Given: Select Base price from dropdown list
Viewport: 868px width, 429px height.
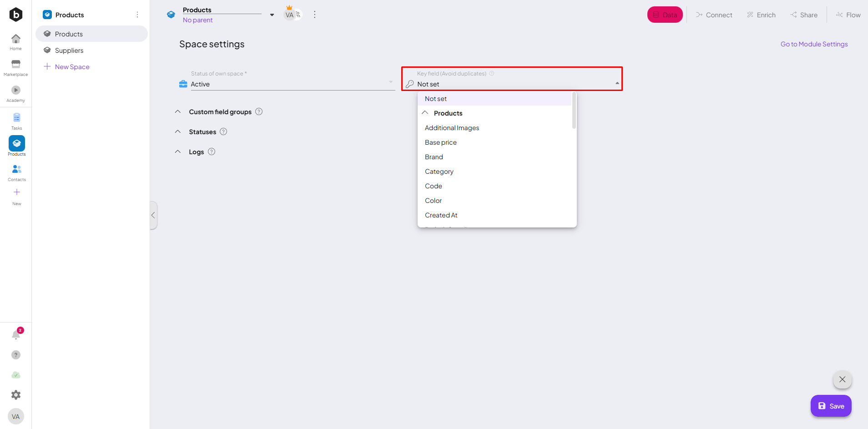Looking at the screenshot, I should [441, 142].
